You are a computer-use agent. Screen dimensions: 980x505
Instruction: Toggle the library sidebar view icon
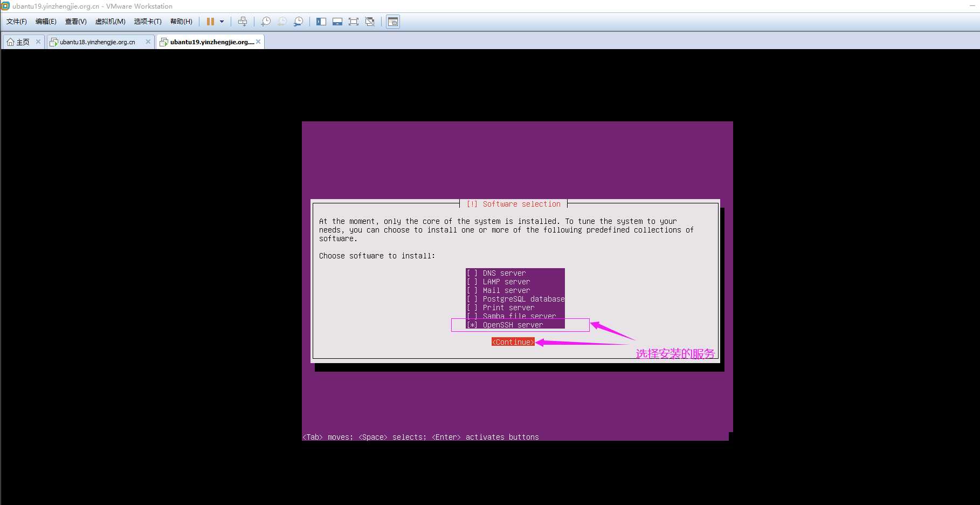pyautogui.click(x=321, y=22)
